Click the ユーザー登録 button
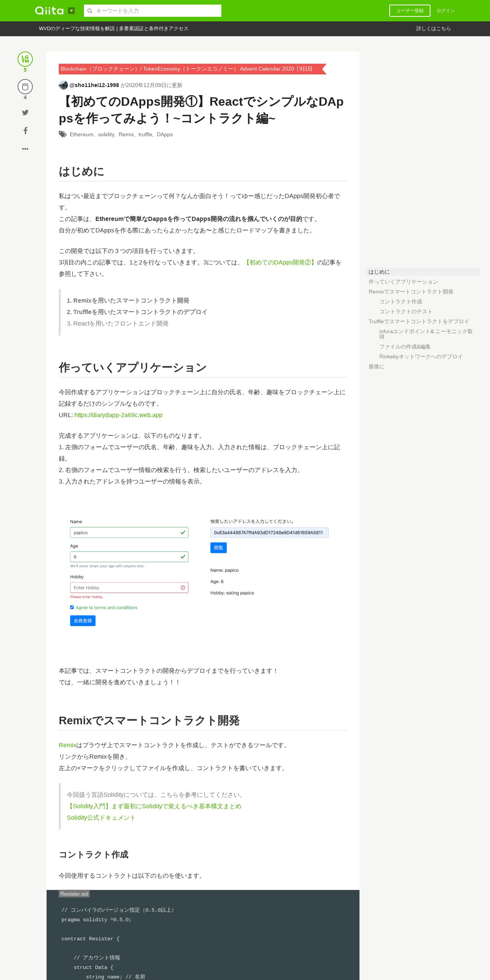Screen dimensions: 490x980 click(x=409, y=11)
